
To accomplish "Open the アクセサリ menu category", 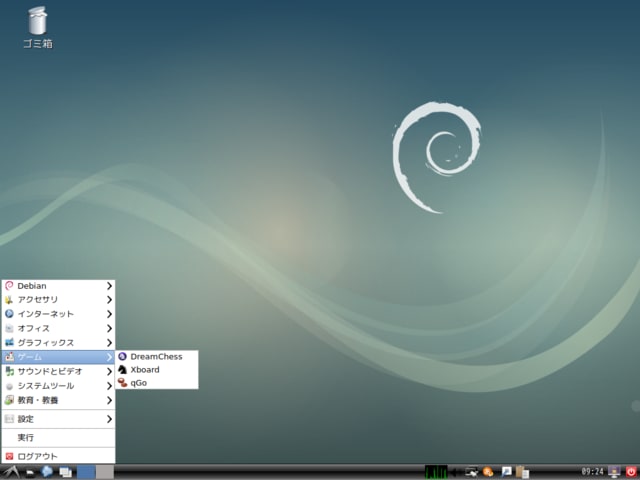I will 58,300.
